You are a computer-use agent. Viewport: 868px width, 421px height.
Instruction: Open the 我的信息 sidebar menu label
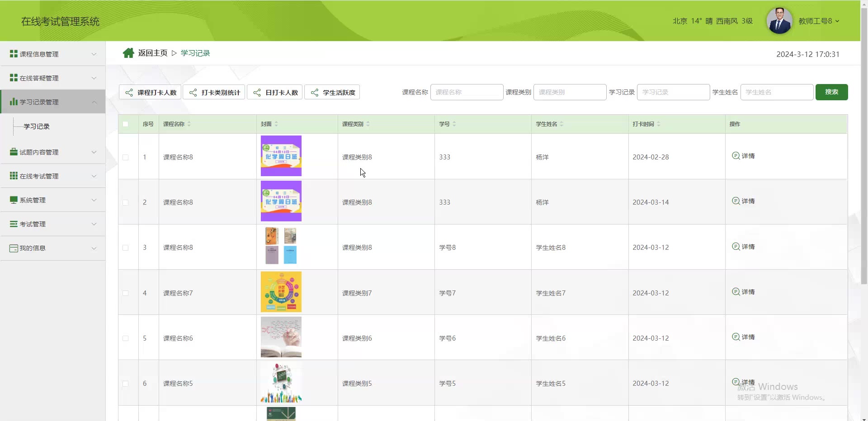coord(33,248)
